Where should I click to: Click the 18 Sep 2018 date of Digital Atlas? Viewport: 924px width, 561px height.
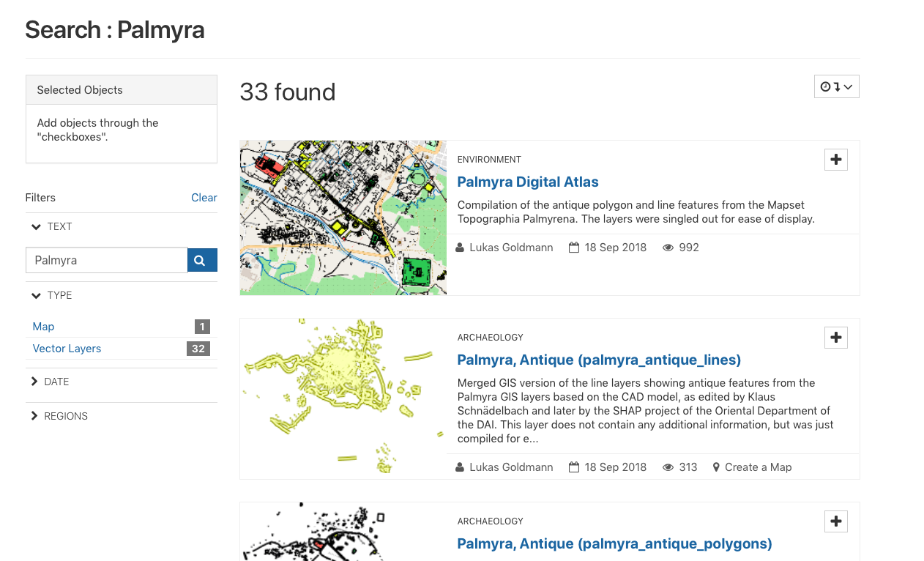(616, 248)
